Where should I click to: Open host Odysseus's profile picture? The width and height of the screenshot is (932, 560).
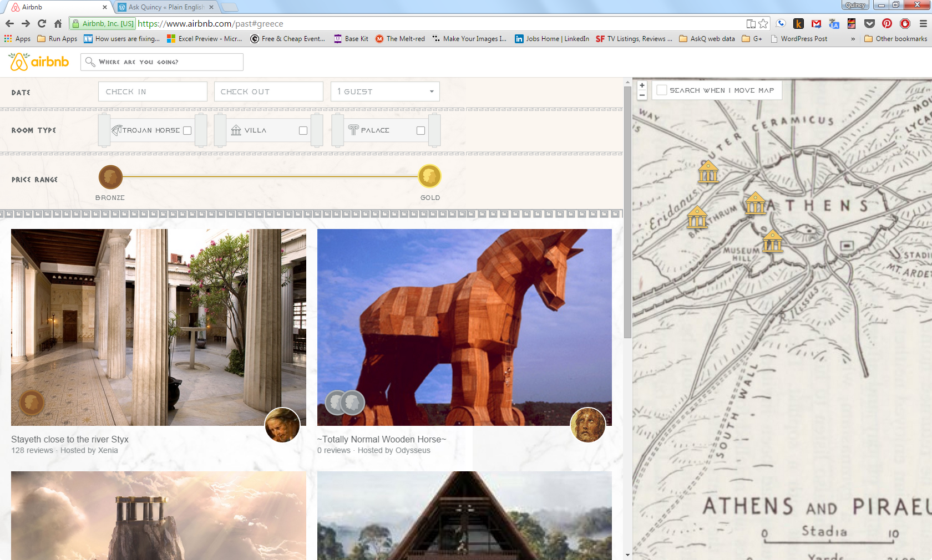click(588, 425)
